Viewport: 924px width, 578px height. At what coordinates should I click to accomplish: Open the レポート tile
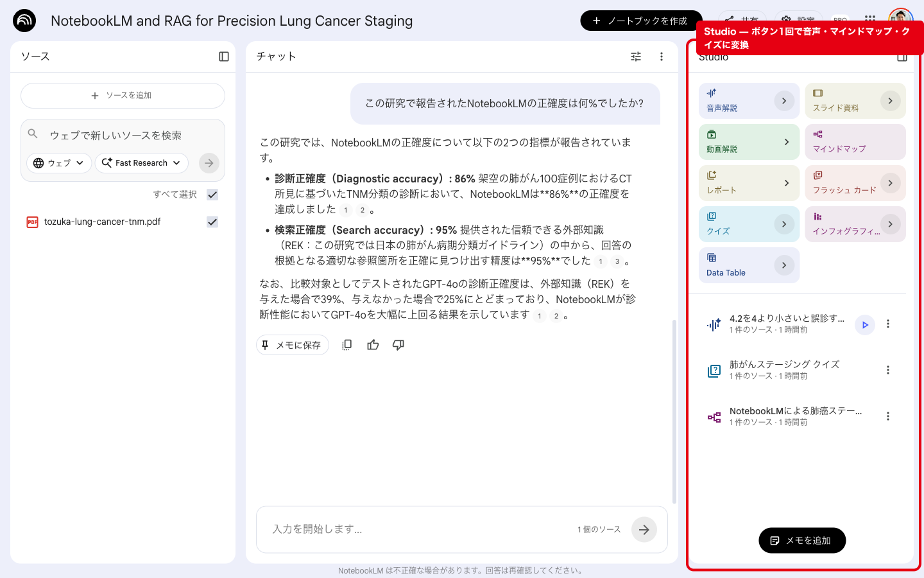coord(749,183)
